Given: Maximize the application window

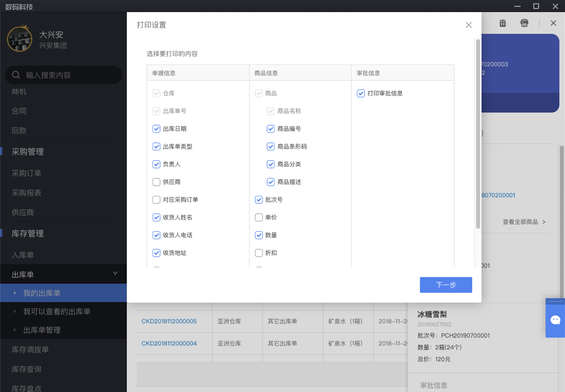Looking at the screenshot, I should pyautogui.click(x=536, y=6).
